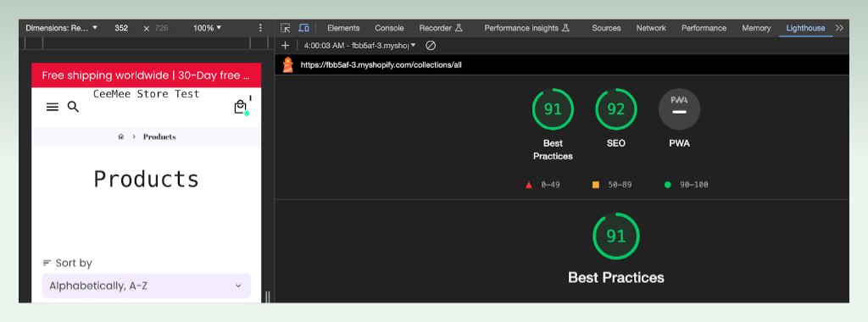Switch to the Sources tab
This screenshot has width=868, height=322.
click(x=606, y=28)
